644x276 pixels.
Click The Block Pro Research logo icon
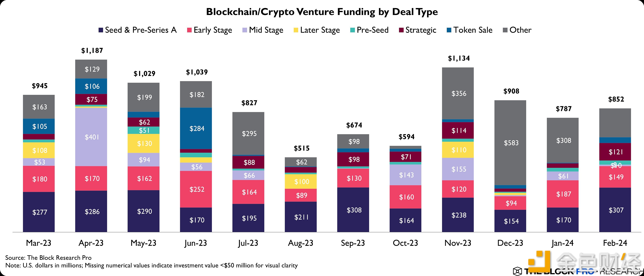click(517, 271)
